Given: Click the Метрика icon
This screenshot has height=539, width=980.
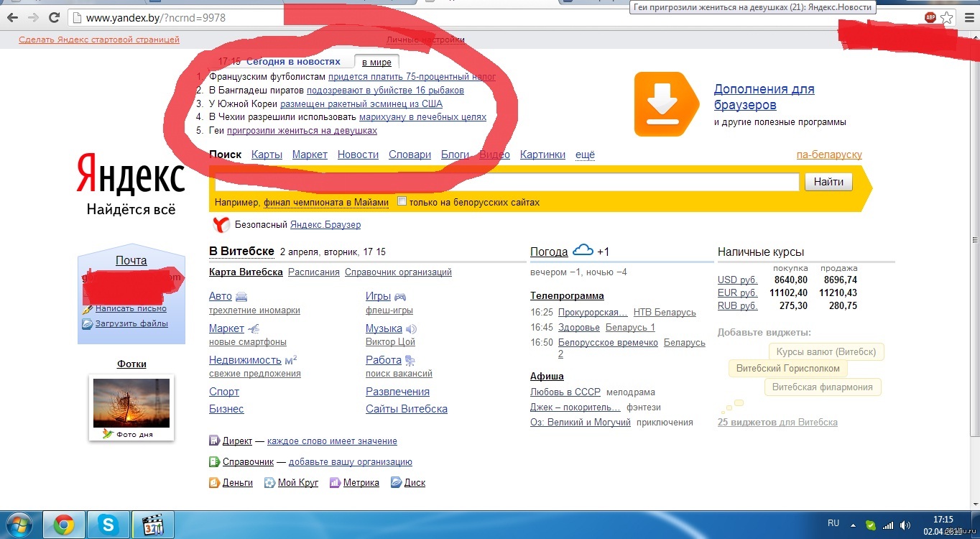Looking at the screenshot, I should tap(335, 483).
